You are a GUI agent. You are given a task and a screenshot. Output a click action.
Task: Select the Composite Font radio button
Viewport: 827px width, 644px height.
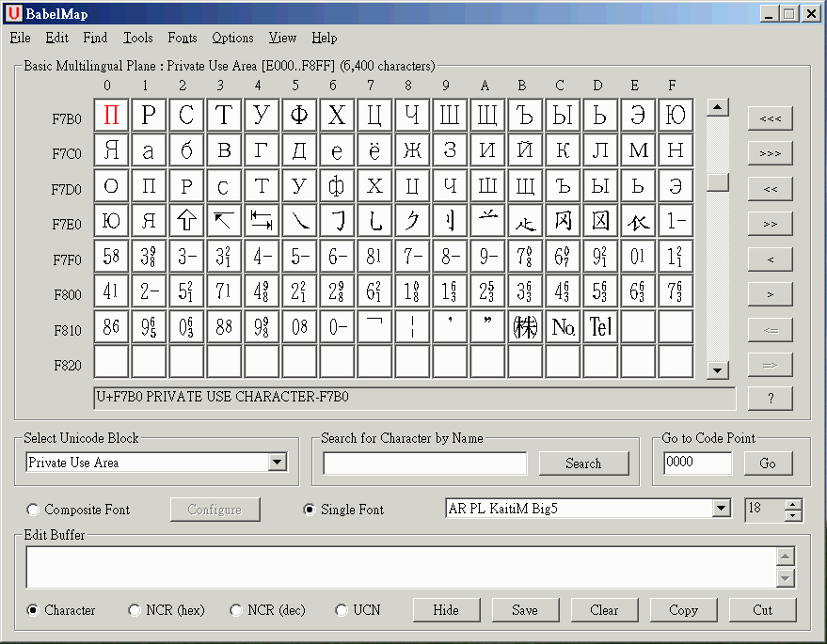tap(34, 510)
